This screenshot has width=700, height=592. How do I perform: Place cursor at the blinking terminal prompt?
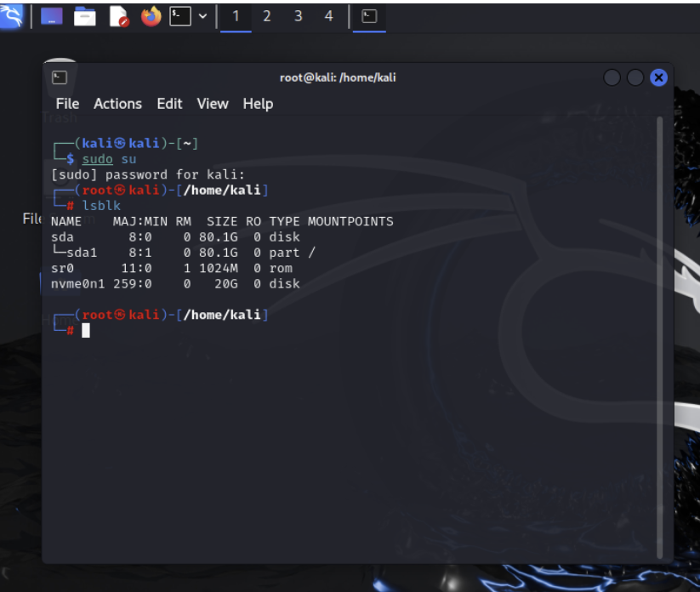click(x=86, y=330)
